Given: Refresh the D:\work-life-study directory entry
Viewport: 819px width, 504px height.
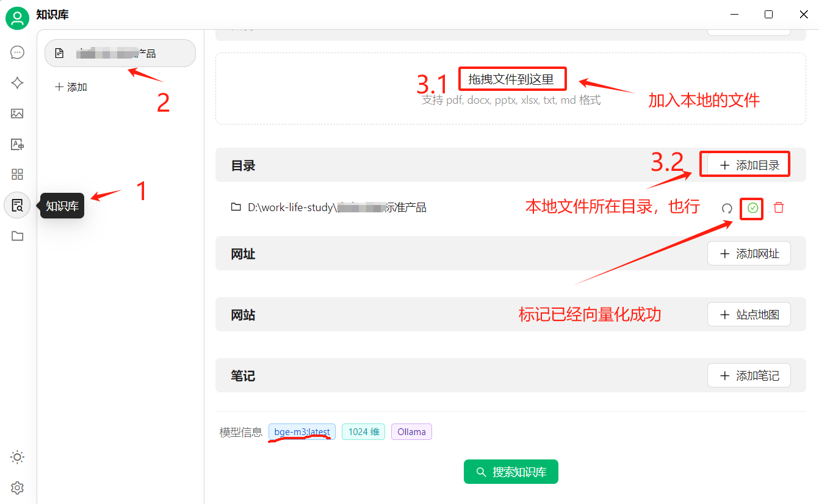Looking at the screenshot, I should click(x=727, y=208).
